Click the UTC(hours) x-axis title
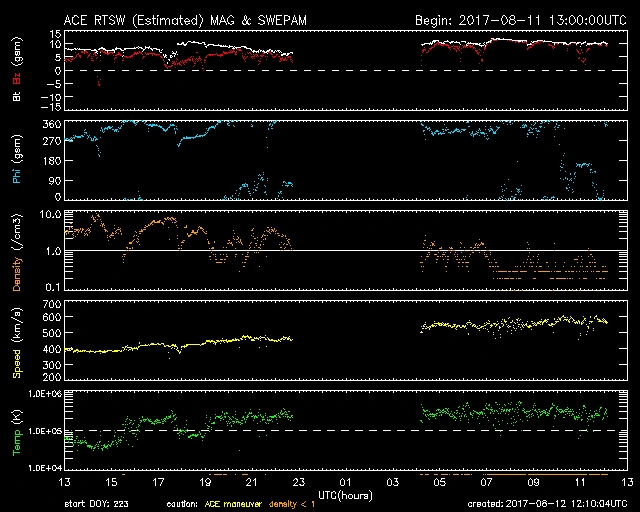The image size is (640, 512). pos(343,494)
